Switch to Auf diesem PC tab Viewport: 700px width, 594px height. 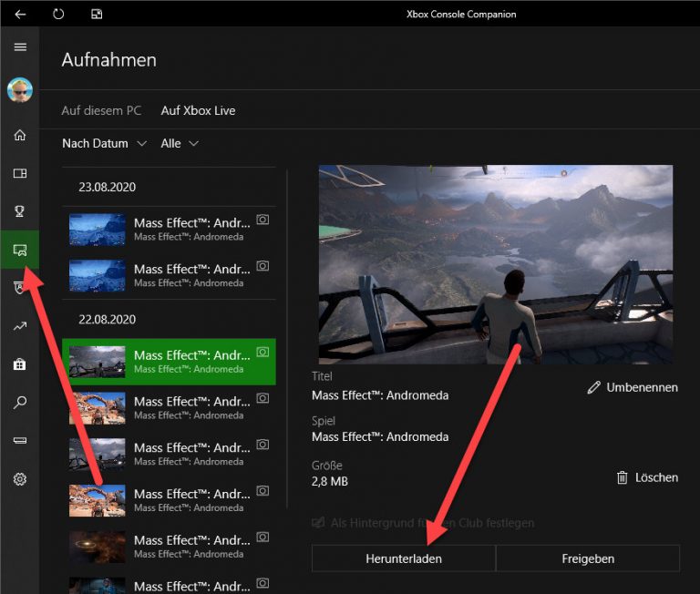(101, 110)
